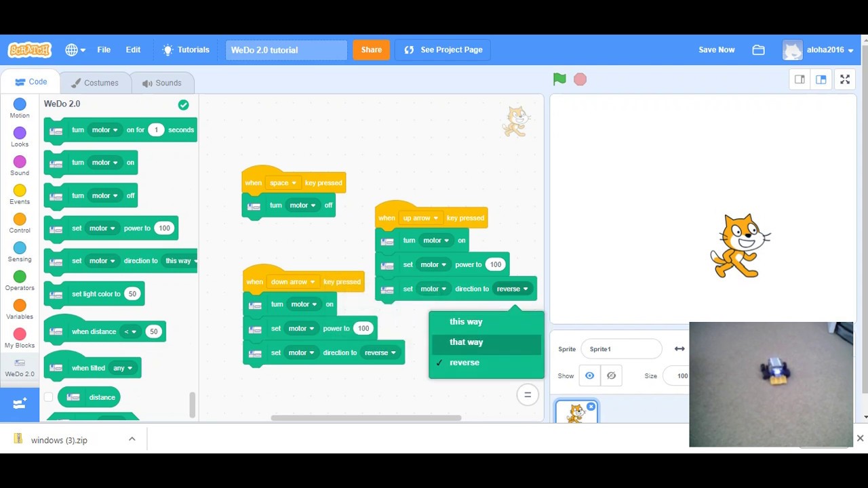The height and width of the screenshot is (488, 868).
Task: Edit the project title field
Action: click(286, 49)
